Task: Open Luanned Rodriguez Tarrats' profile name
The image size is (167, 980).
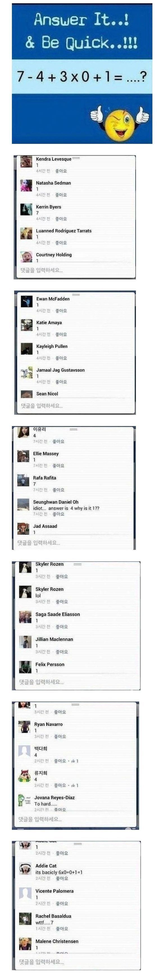Action: [x=64, y=231]
